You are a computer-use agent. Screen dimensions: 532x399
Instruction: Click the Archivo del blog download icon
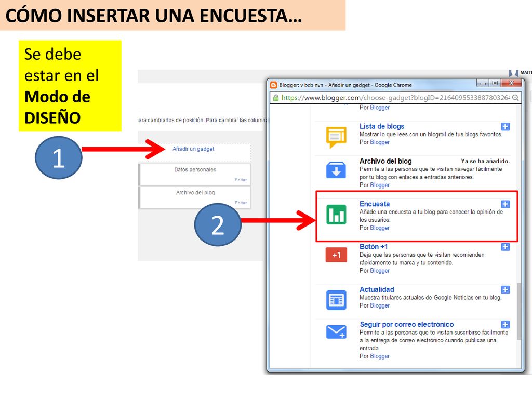pos(336,170)
